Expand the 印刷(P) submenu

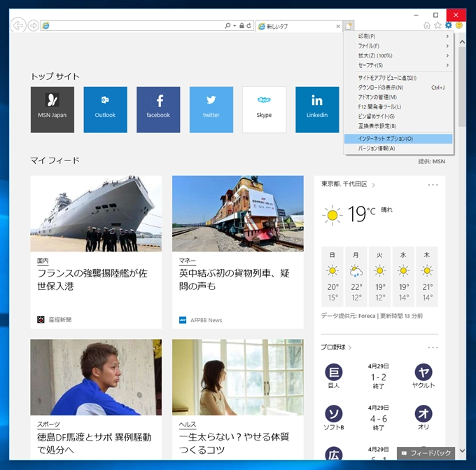[x=398, y=36]
